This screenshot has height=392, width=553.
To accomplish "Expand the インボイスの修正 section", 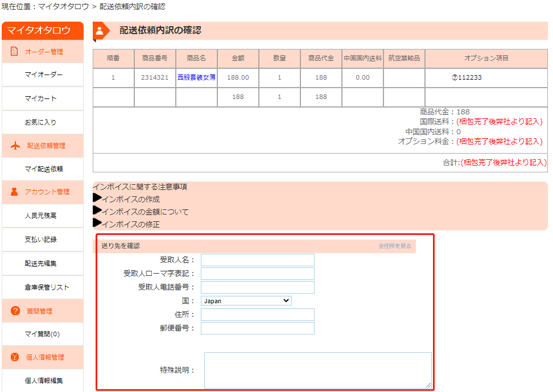I will (126, 224).
